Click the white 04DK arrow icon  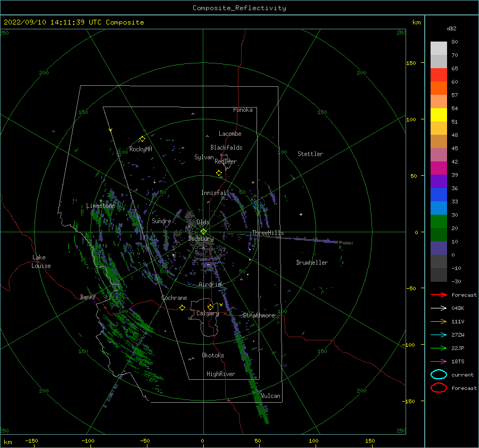[x=439, y=308]
